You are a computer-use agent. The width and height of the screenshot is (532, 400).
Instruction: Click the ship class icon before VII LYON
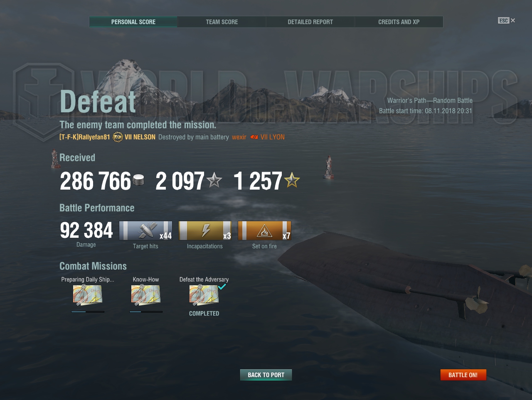254,137
